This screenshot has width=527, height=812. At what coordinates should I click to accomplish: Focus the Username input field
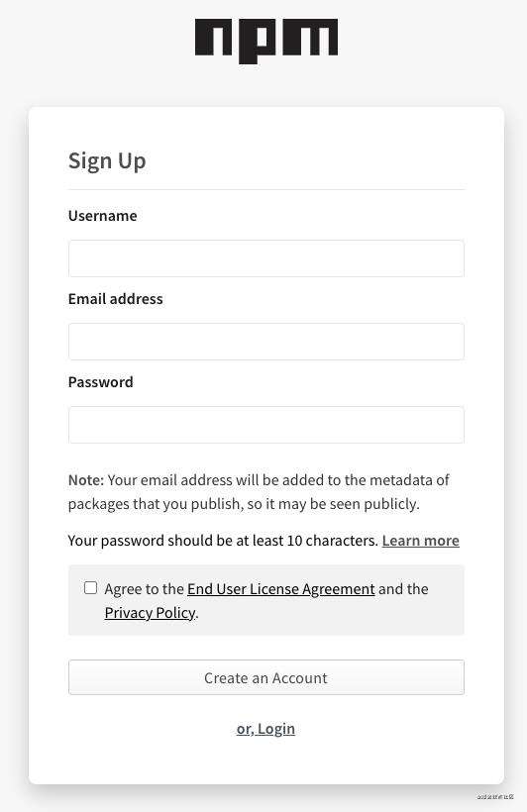[x=266, y=258]
